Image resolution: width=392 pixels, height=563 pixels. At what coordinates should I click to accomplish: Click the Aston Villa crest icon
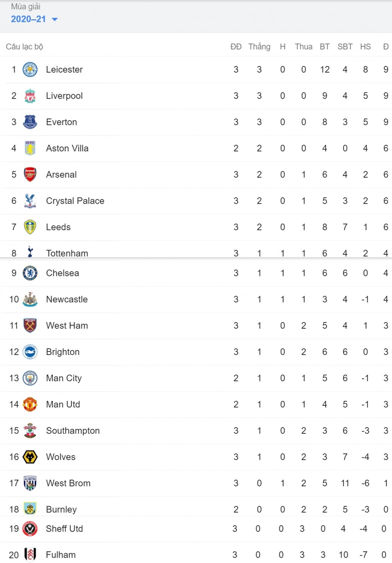point(30,148)
